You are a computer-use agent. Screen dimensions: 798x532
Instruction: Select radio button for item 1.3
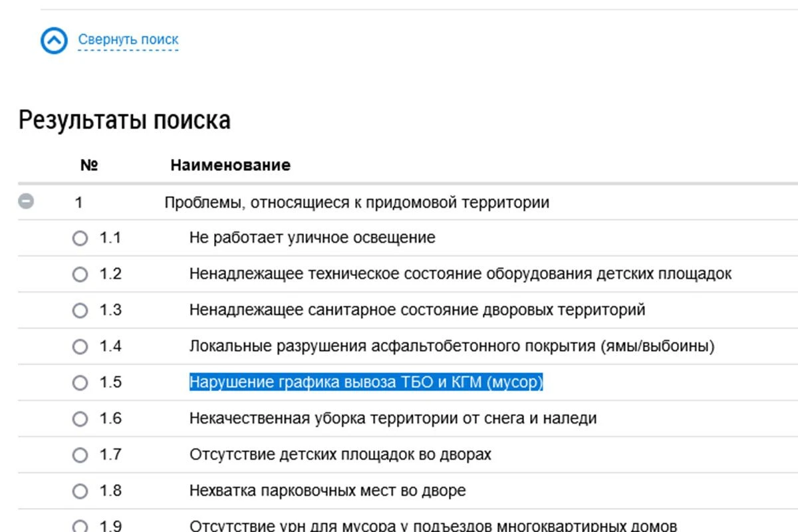click(80, 311)
